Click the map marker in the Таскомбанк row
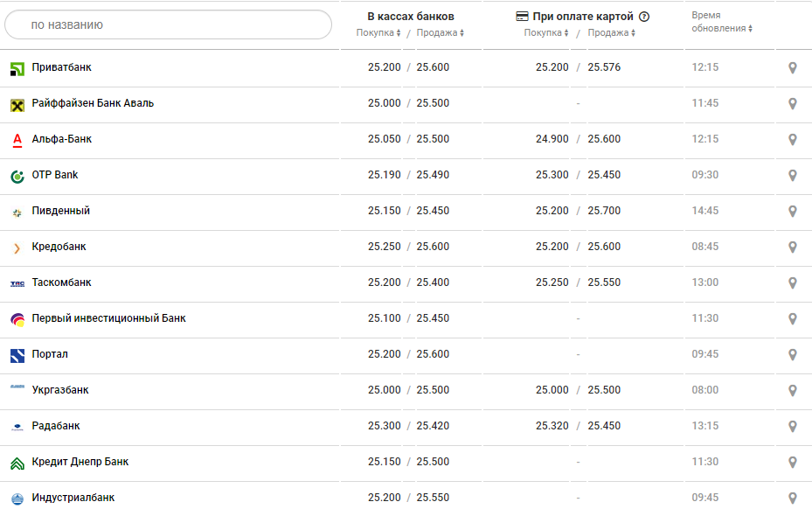Viewport: 812px width, 509px height. click(x=793, y=283)
